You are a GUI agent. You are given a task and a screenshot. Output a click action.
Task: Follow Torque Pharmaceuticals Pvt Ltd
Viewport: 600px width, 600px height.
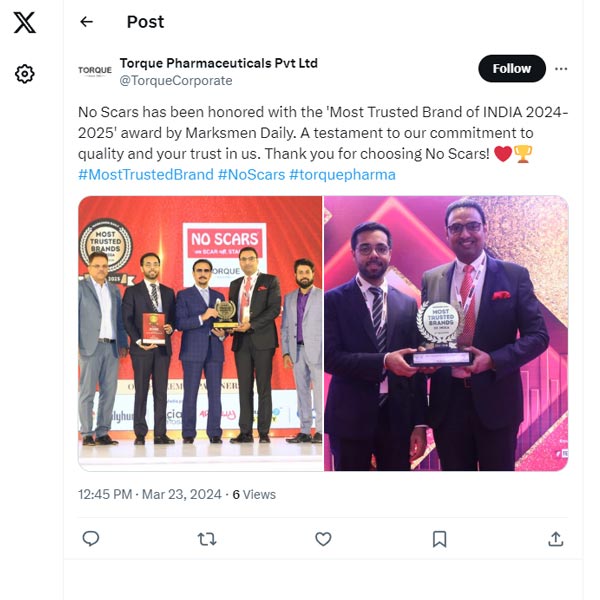512,68
